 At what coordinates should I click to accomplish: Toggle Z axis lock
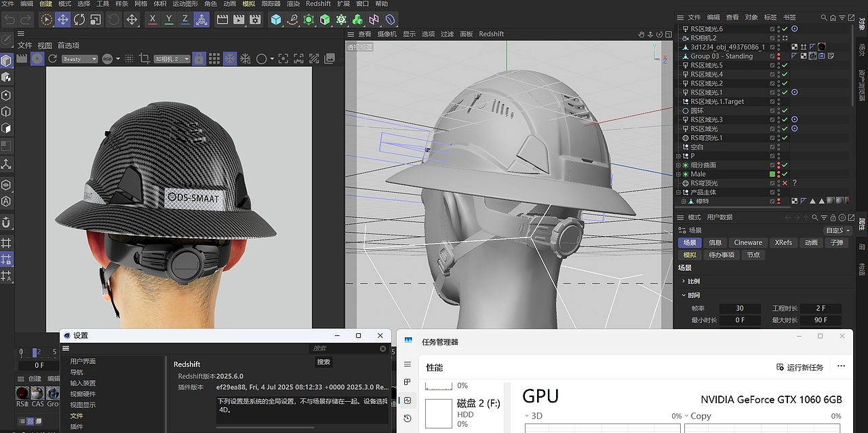[184, 20]
